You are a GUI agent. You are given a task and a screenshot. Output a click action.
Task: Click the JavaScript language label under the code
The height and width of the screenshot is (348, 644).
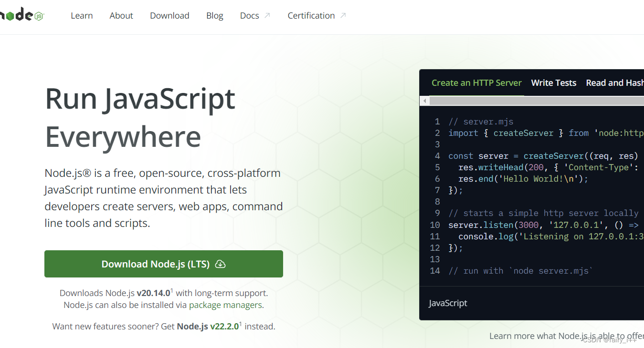[448, 303]
